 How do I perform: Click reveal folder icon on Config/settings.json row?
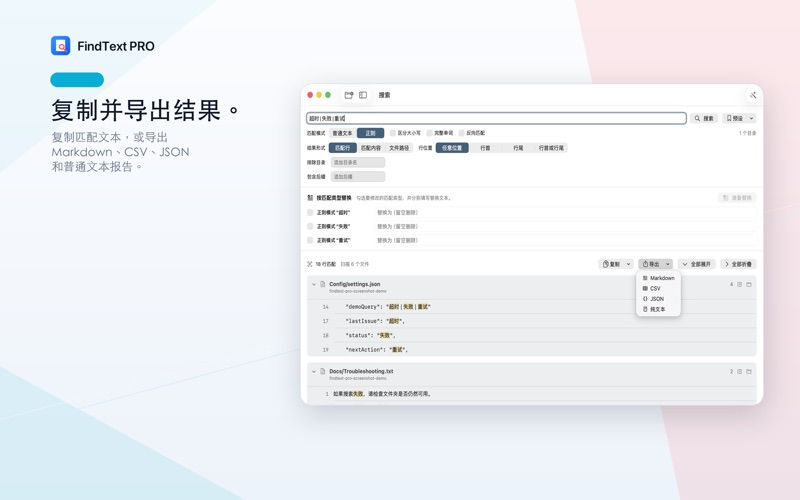click(749, 284)
